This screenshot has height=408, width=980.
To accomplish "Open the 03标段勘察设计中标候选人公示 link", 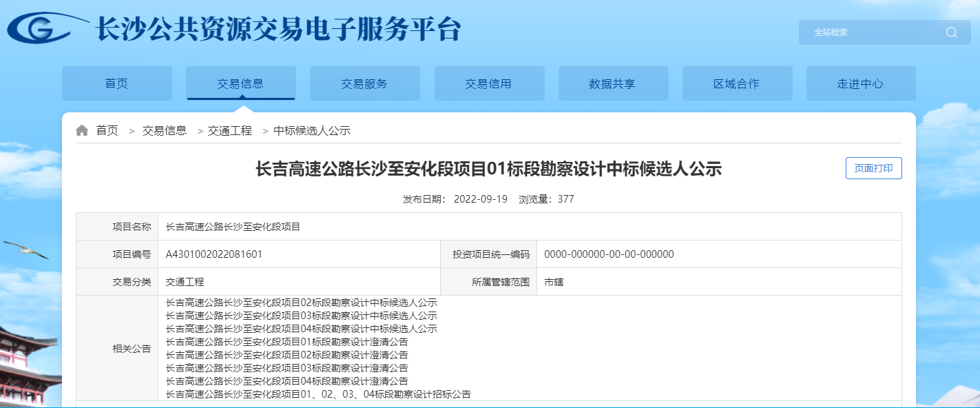I will tap(302, 316).
